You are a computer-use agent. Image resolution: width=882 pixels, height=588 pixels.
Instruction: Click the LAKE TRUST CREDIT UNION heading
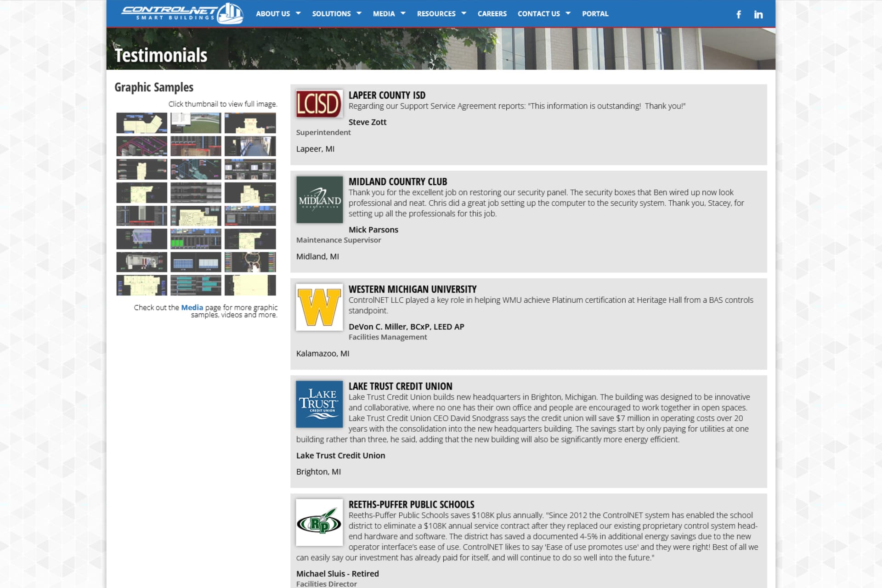[x=400, y=386]
